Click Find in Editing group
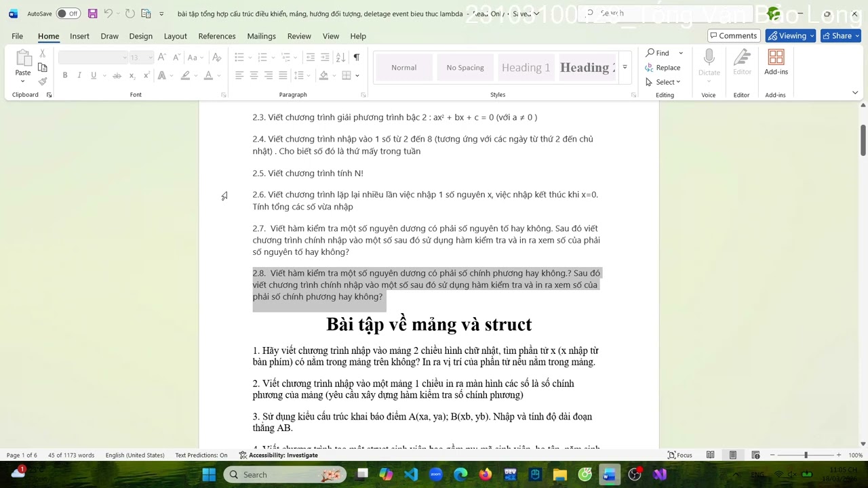The height and width of the screenshot is (488, 868). click(x=658, y=53)
